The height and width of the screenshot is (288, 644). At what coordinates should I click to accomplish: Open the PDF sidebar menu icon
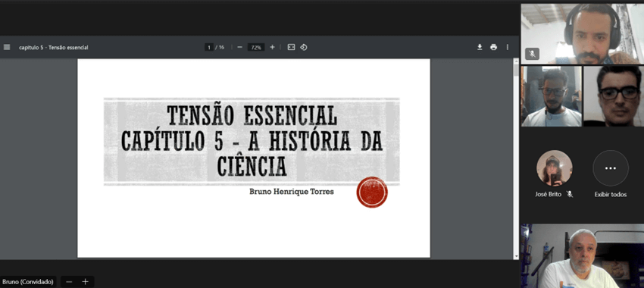point(7,47)
